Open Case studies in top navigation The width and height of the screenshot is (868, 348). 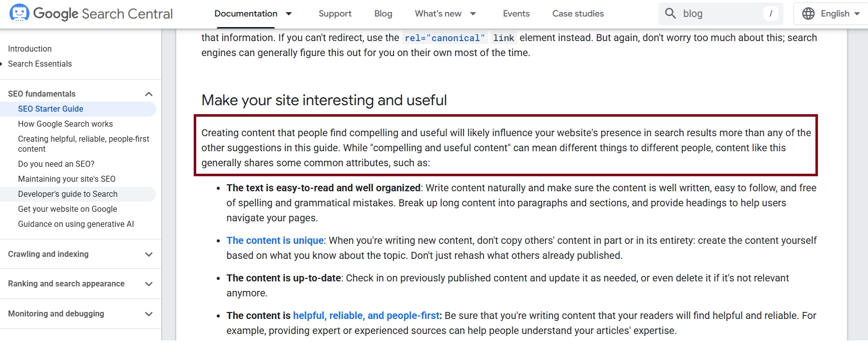click(x=578, y=14)
